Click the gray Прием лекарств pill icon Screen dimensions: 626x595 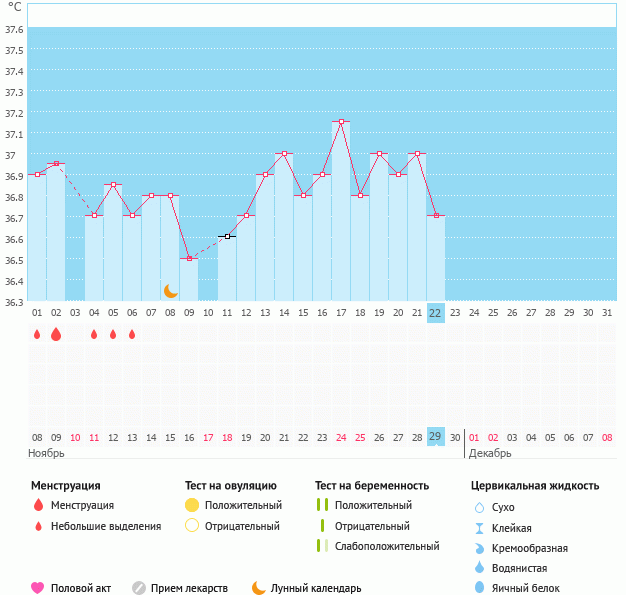click(x=139, y=588)
